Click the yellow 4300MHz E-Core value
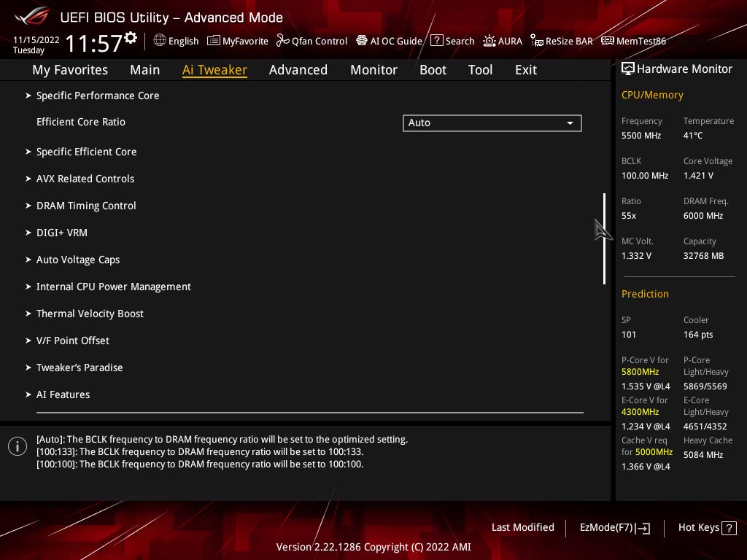 point(640,412)
